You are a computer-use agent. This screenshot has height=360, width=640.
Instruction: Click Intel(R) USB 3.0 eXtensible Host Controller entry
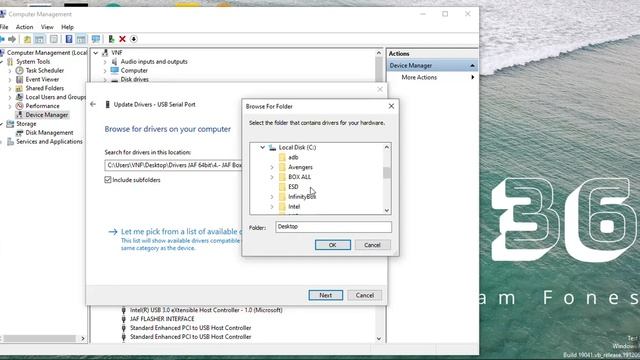point(206,310)
